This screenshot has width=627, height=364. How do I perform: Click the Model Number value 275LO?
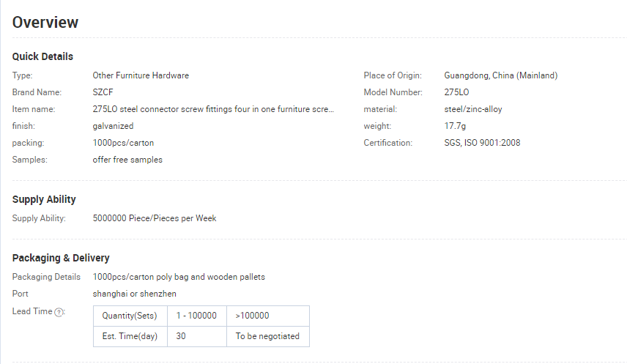click(x=456, y=92)
